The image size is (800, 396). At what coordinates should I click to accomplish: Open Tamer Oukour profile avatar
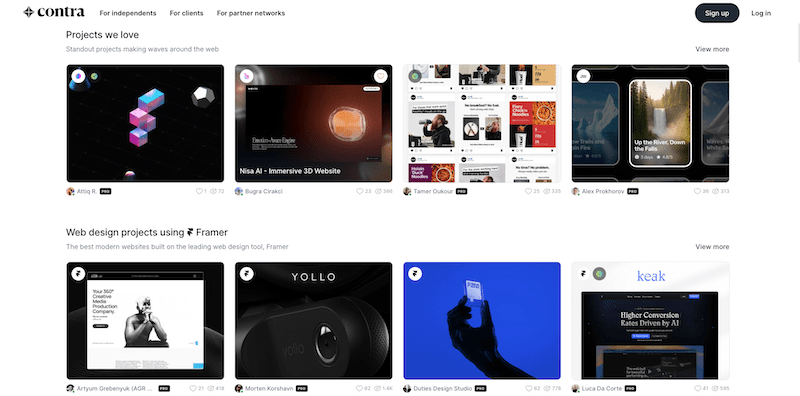407,191
